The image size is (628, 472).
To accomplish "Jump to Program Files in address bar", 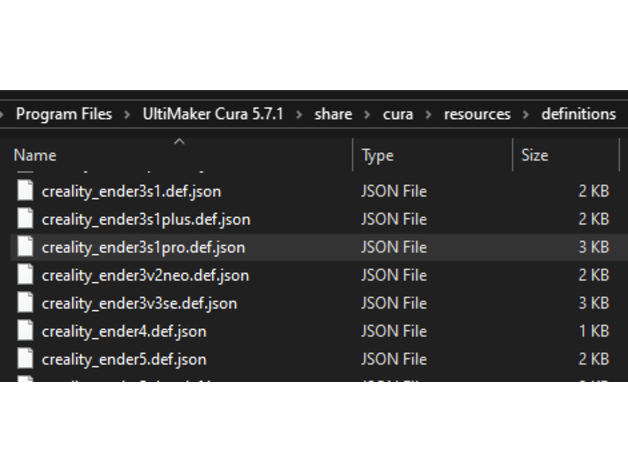I will (64, 114).
